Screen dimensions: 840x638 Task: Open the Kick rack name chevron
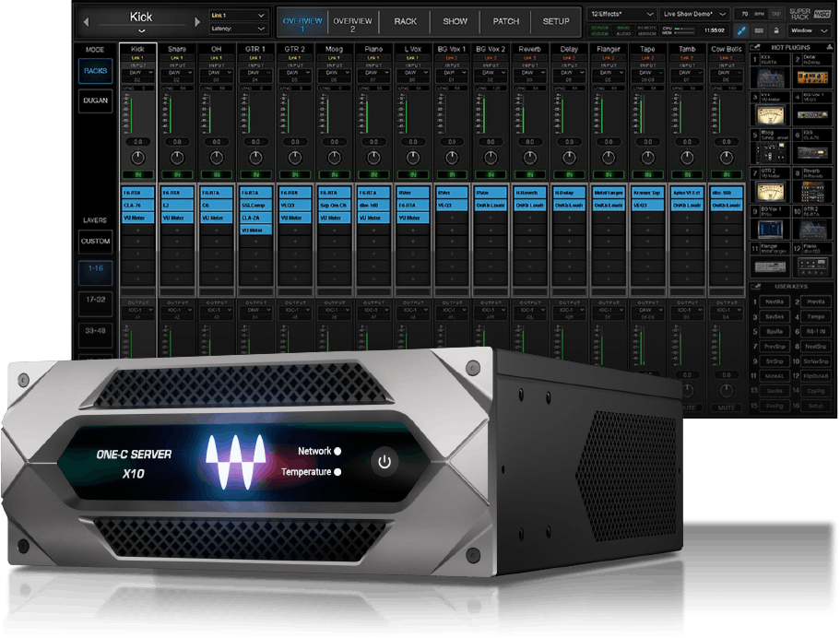(141, 31)
